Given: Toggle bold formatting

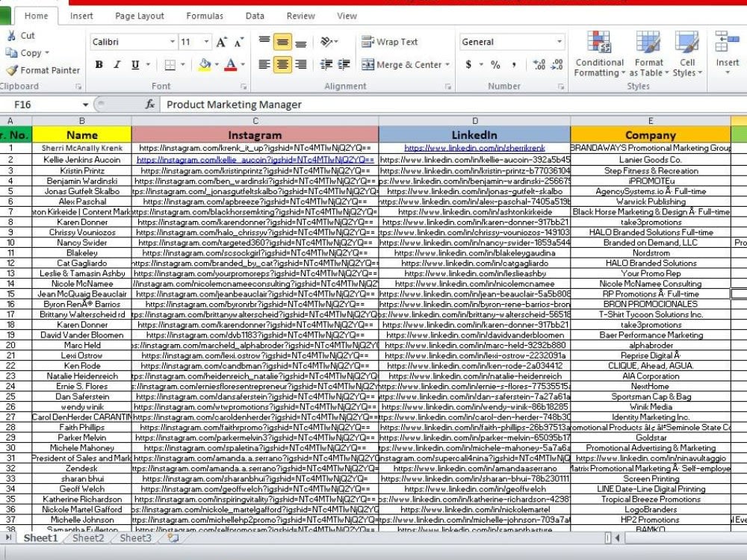Looking at the screenshot, I should (x=99, y=65).
